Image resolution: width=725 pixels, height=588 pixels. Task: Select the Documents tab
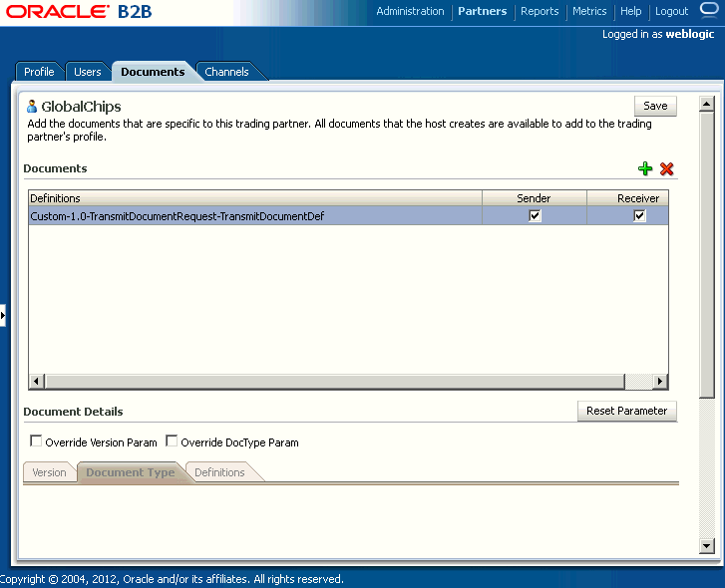tap(153, 72)
